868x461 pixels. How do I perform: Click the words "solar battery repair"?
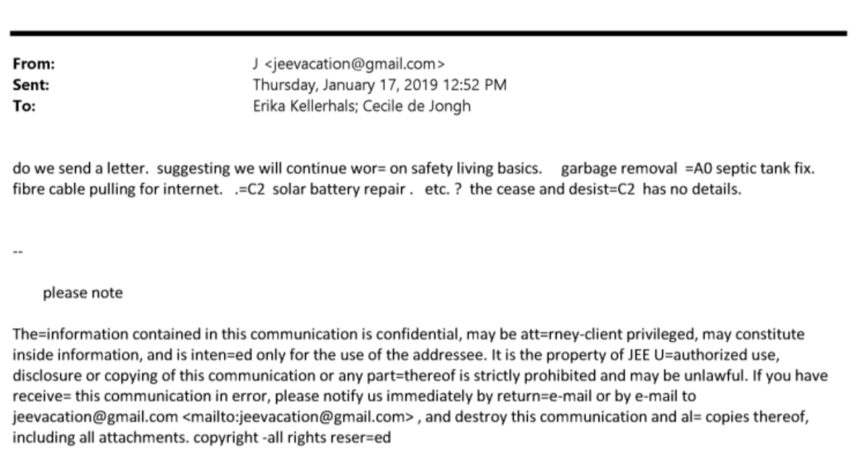coord(338,189)
